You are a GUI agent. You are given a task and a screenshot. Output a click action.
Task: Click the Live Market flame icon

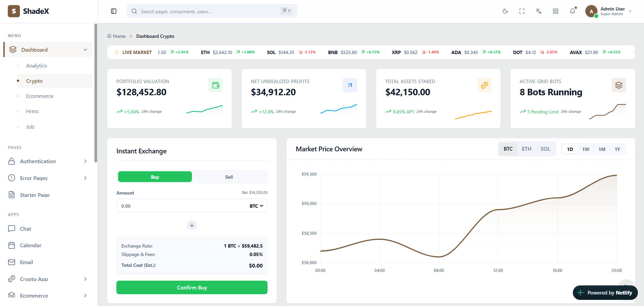(116, 52)
